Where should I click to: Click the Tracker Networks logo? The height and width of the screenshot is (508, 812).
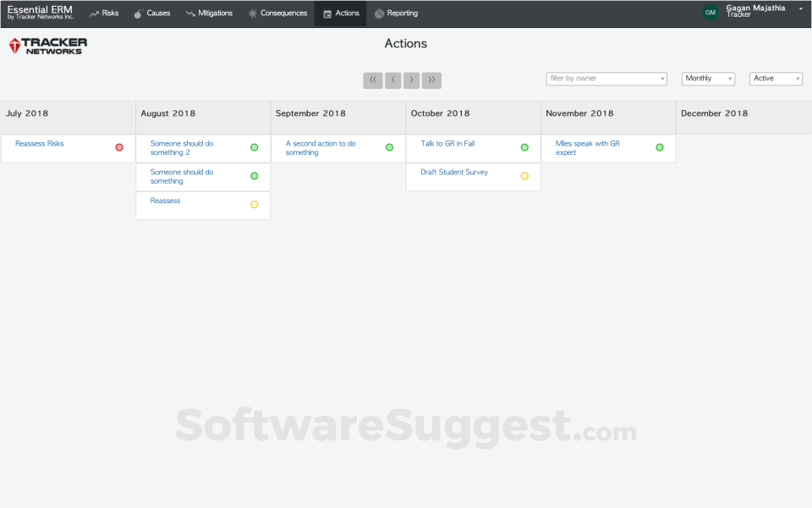[x=48, y=47]
